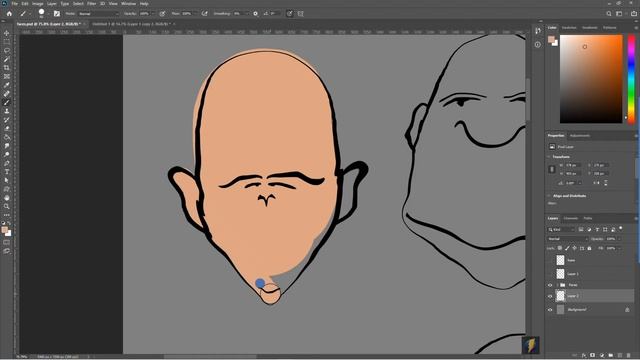Open the Search icon at top right
640x360 pixels.
tap(609, 13)
